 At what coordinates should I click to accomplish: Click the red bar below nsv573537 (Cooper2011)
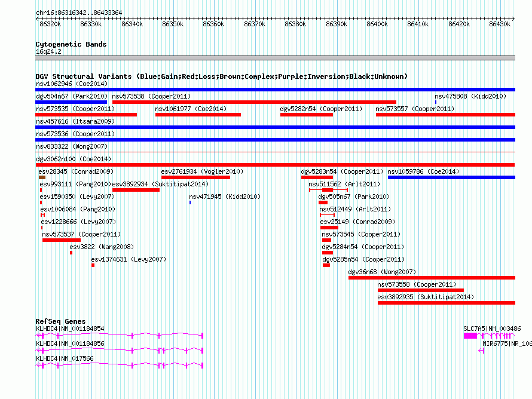pos(62,240)
